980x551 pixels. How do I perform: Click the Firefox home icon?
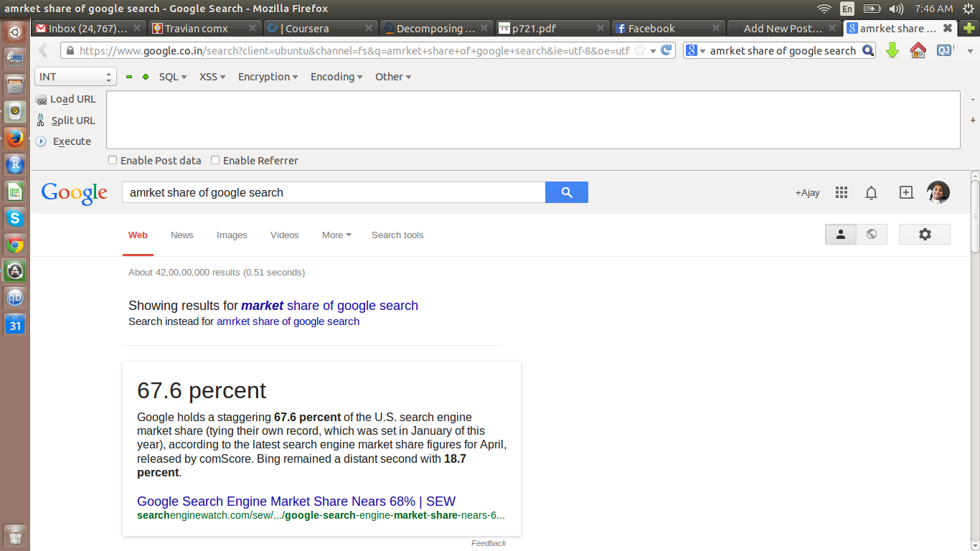[x=918, y=50]
